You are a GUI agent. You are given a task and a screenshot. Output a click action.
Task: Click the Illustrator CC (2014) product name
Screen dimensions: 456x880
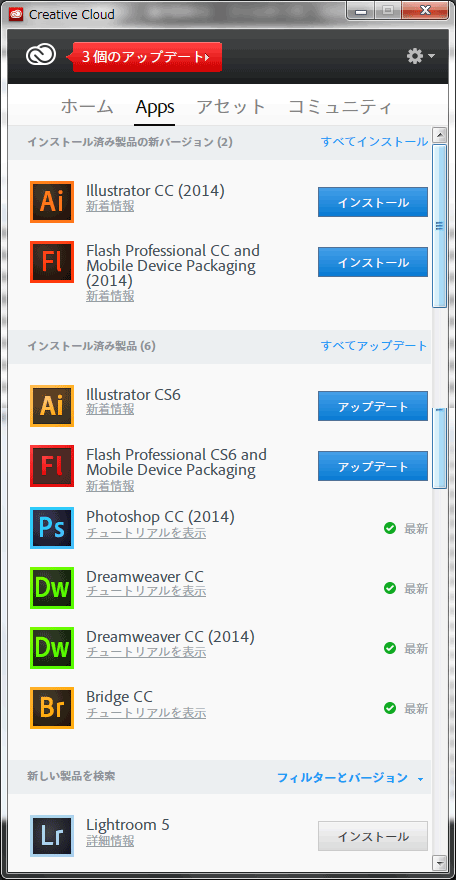[155, 191]
